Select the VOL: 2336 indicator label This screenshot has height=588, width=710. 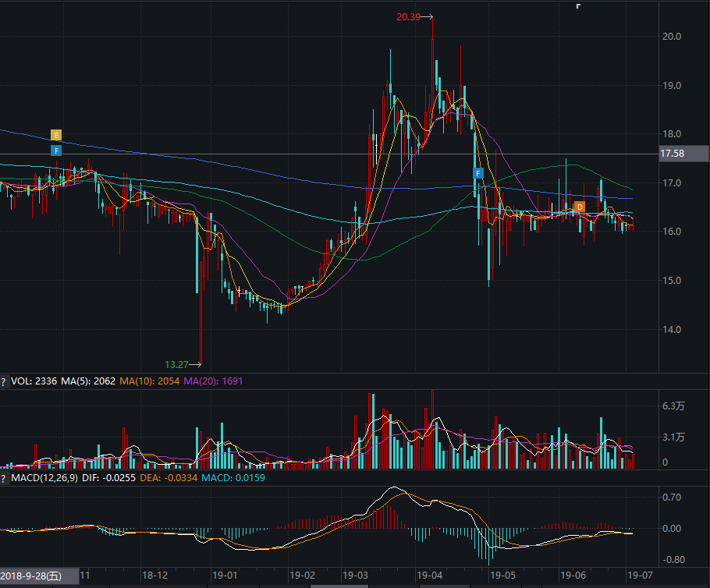(34, 381)
